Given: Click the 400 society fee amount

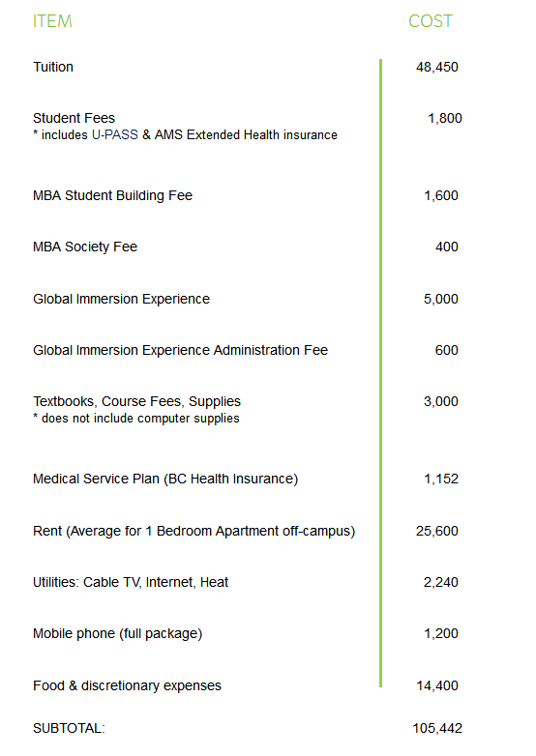Looking at the screenshot, I should tap(447, 247).
